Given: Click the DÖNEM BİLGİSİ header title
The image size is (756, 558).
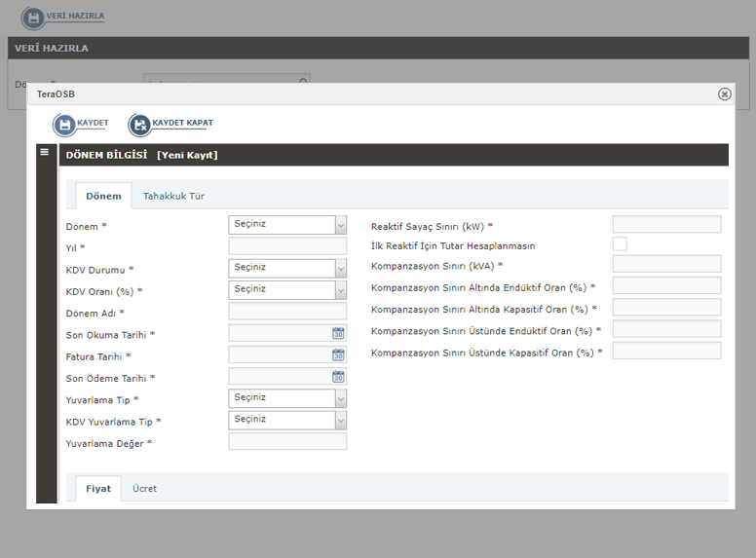Looking at the screenshot, I should 106,155.
